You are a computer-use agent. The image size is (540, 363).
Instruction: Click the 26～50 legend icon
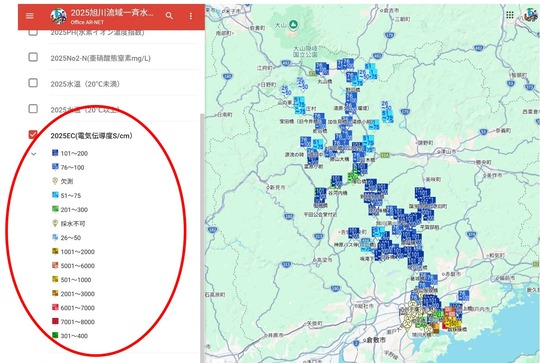55,237
